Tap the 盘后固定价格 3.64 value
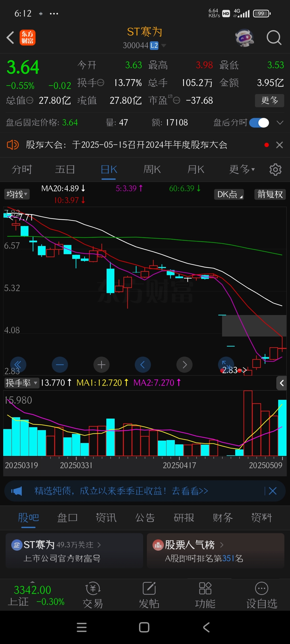The height and width of the screenshot is (644, 290). pos(70,123)
